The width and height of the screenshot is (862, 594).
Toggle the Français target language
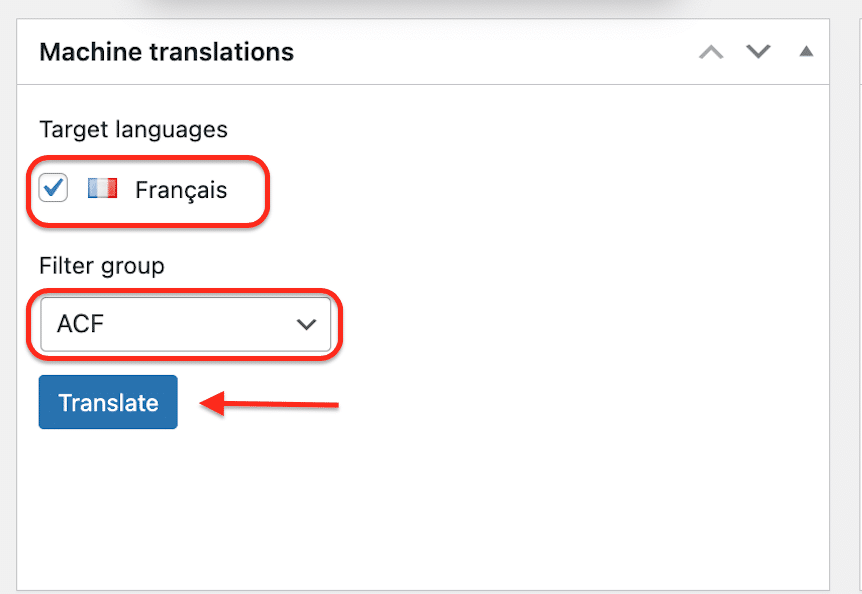(52, 187)
